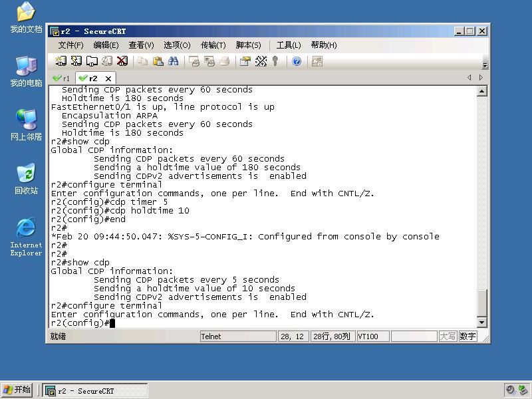Image resolution: width=532 pixels, height=399 pixels.
Task: Click terminal scrollbar up arrow
Action: [x=481, y=91]
